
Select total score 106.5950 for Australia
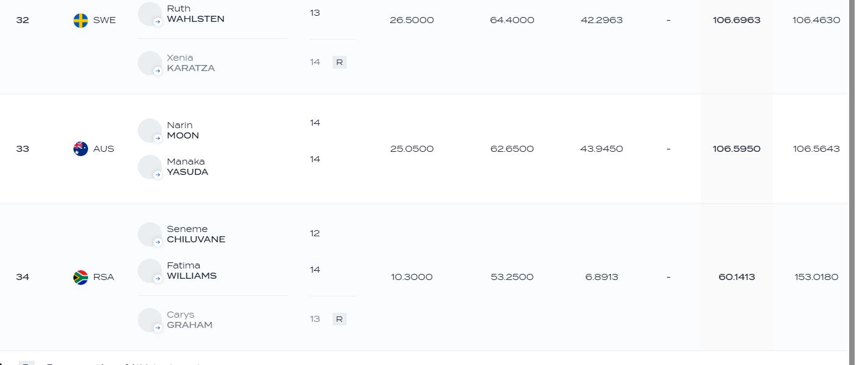pos(737,149)
